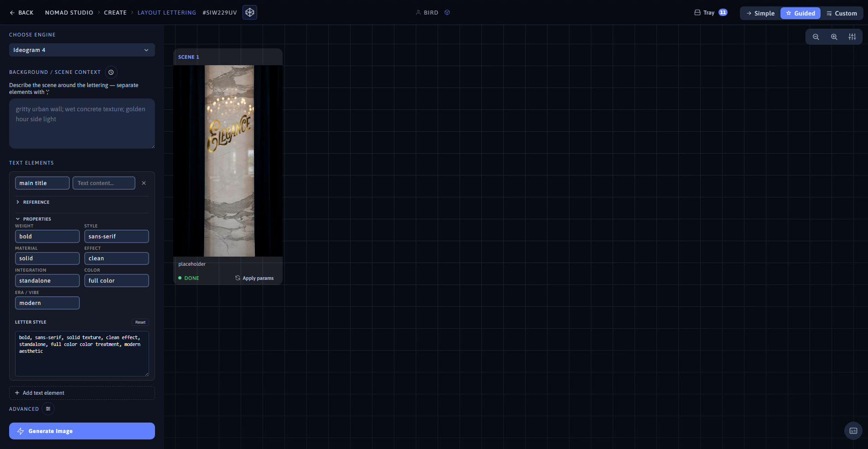
Task: Reset the letter style text
Action: click(140, 322)
